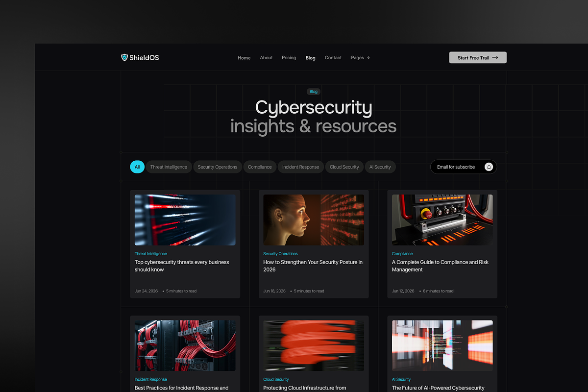Viewport: 588px width, 392px height.
Task: Click the bell icon in subscribe field
Action: click(489, 167)
